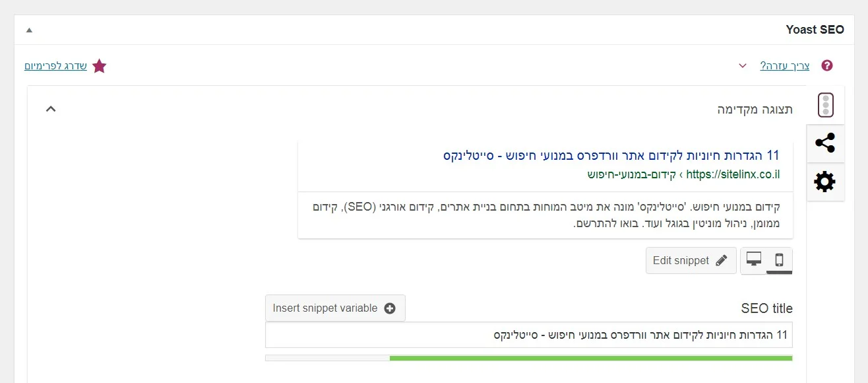Click the Insert snippet variable button
Screen dimensions: 868x383
pos(335,308)
